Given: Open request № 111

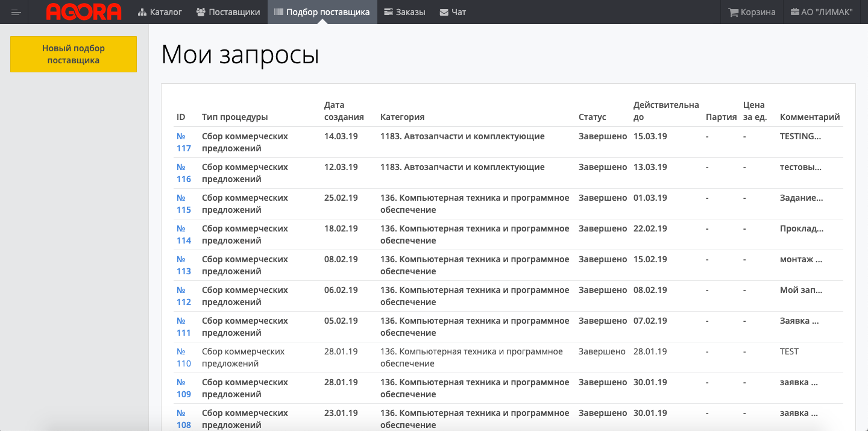Looking at the screenshot, I should (184, 327).
